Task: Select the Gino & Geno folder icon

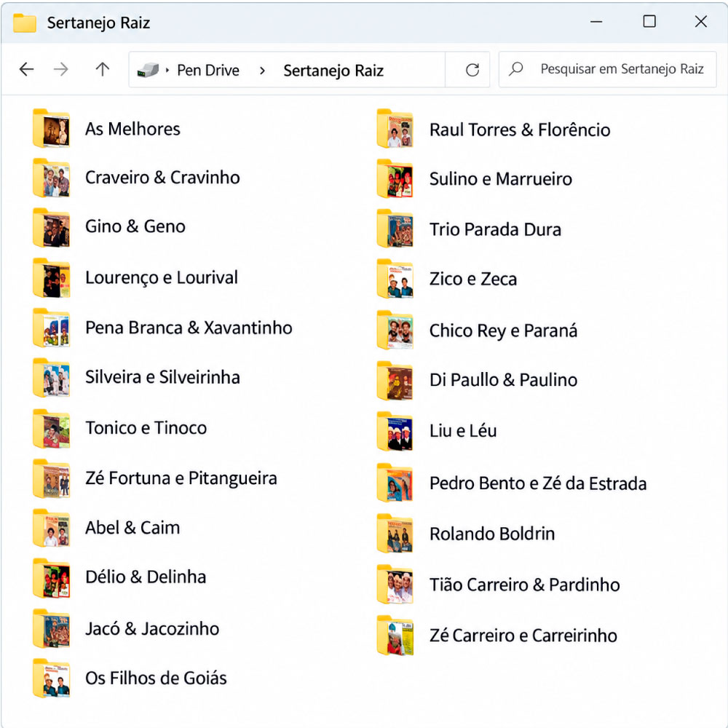Action: 51,227
